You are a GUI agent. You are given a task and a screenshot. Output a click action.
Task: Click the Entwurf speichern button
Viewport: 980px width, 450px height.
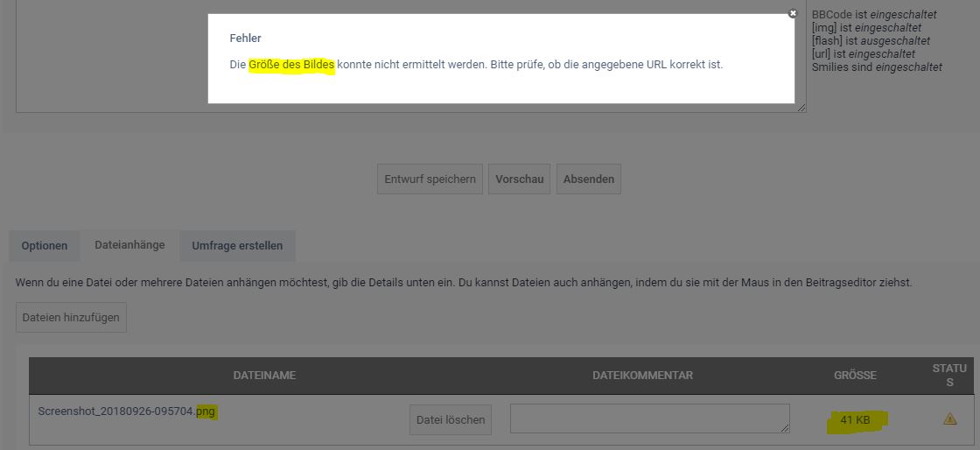(x=430, y=179)
